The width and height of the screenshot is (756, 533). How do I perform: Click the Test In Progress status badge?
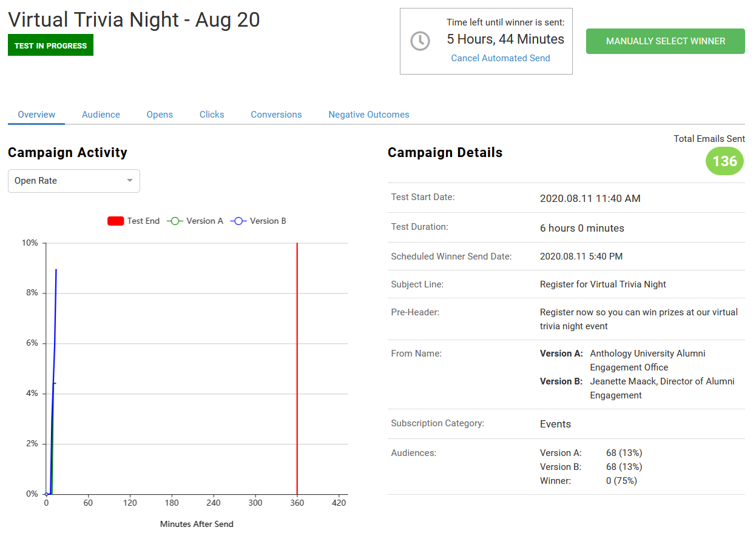tap(50, 45)
